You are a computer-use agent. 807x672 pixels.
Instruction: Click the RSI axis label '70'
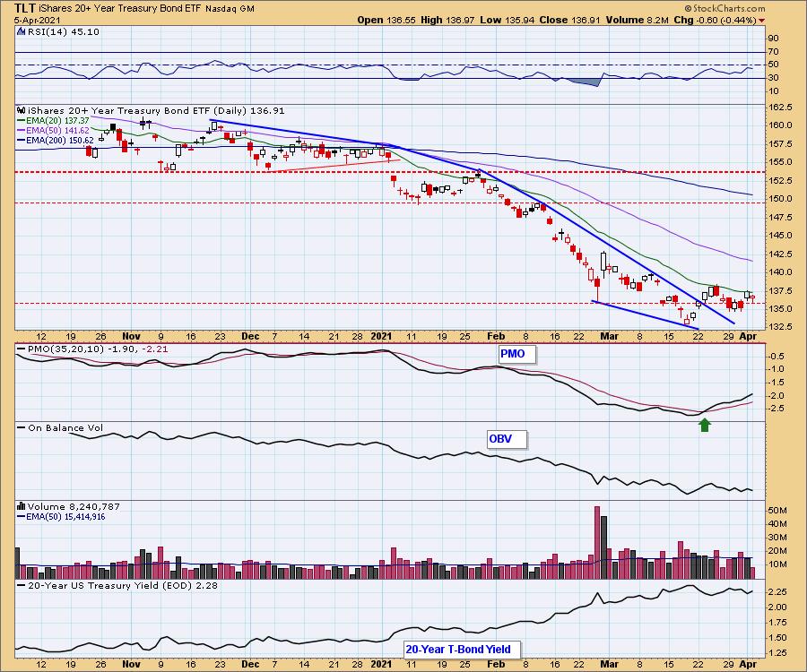[x=773, y=51]
